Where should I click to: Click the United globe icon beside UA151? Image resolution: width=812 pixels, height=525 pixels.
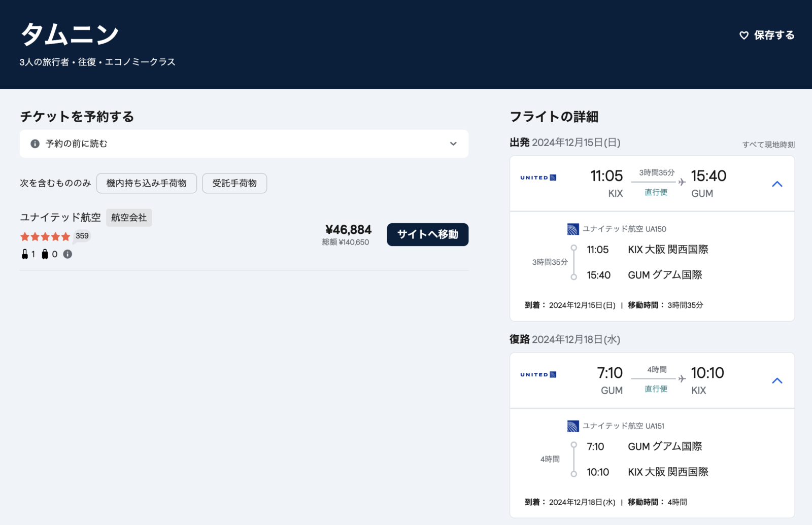tap(573, 426)
